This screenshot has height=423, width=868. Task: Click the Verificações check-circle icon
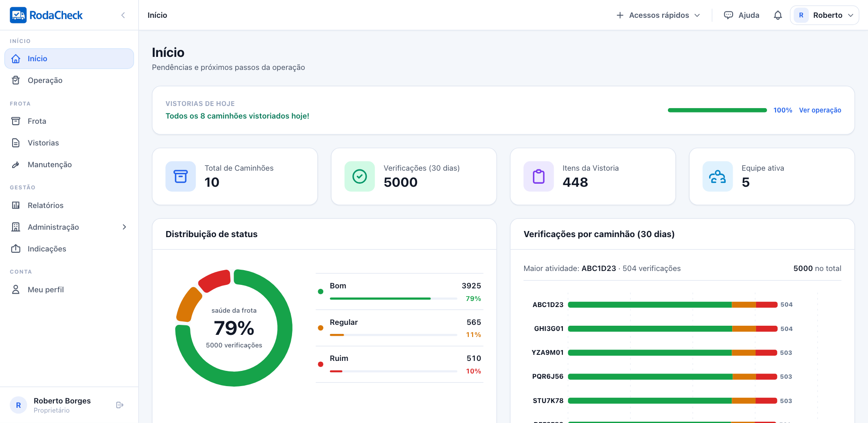[360, 176]
